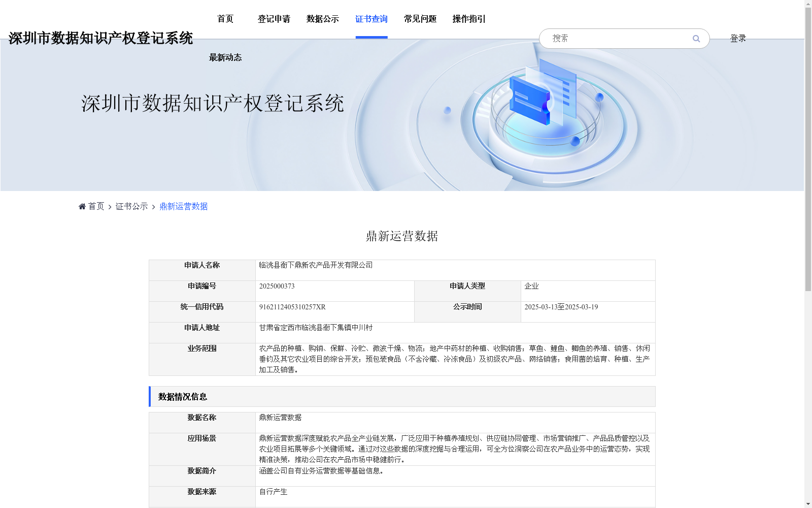This screenshot has height=508, width=812.
Task: Click the scroll up arrow on scrollbar
Action: coord(808,4)
